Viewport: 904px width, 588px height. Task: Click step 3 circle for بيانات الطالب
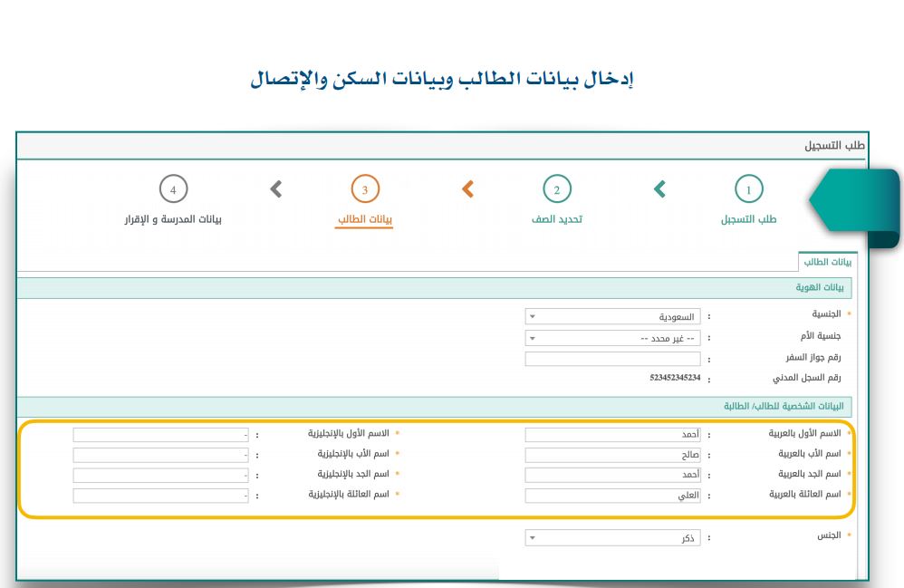[365, 189]
